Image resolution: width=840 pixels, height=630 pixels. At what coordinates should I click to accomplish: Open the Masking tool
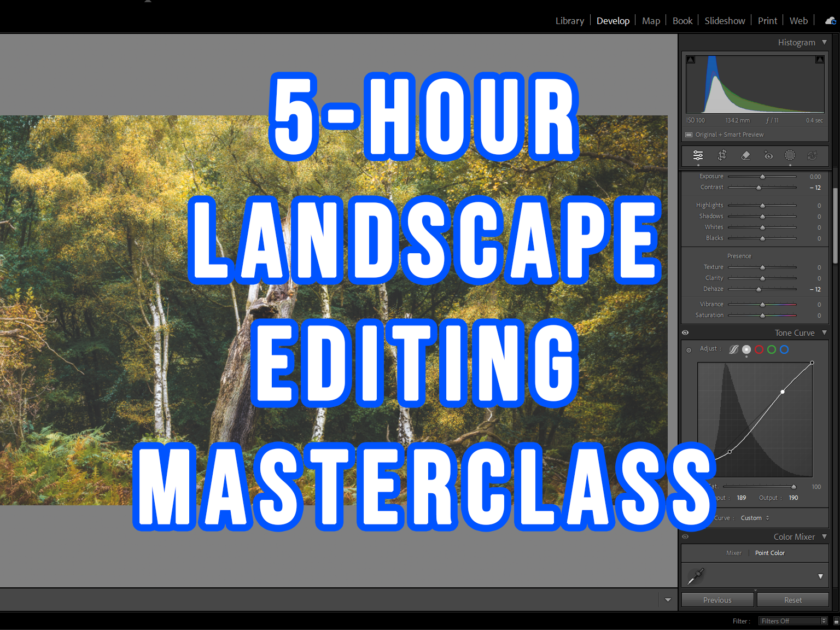click(x=790, y=156)
